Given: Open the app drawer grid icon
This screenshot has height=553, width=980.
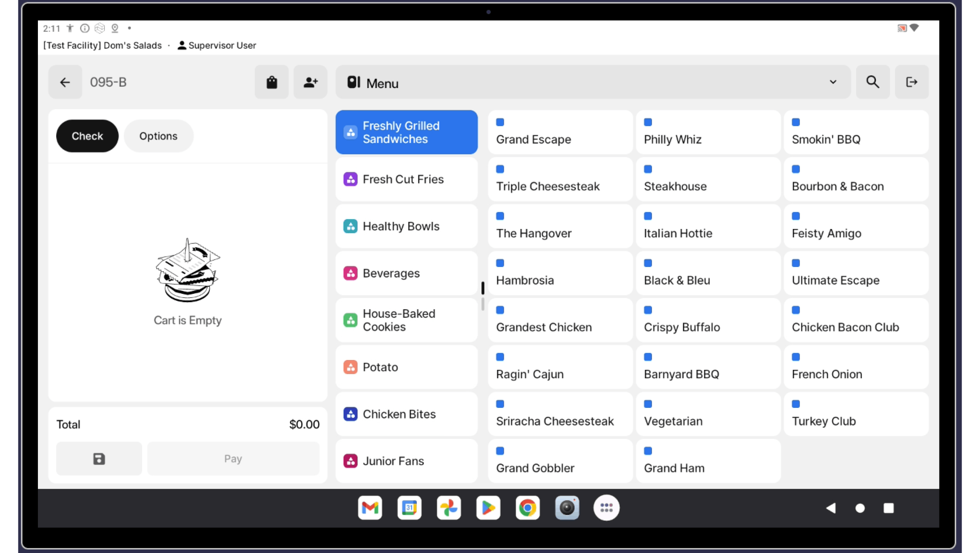Looking at the screenshot, I should 606,508.
